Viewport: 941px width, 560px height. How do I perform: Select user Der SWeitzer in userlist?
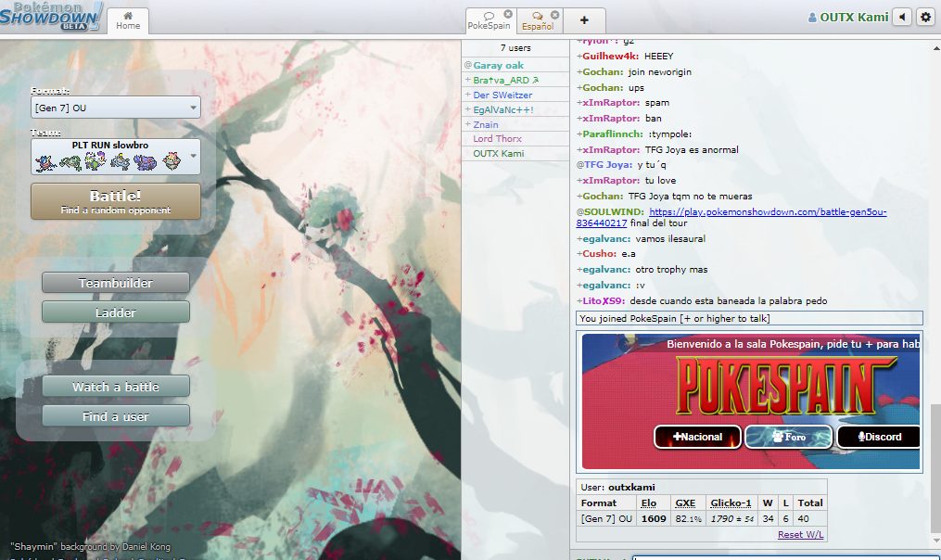point(515,95)
